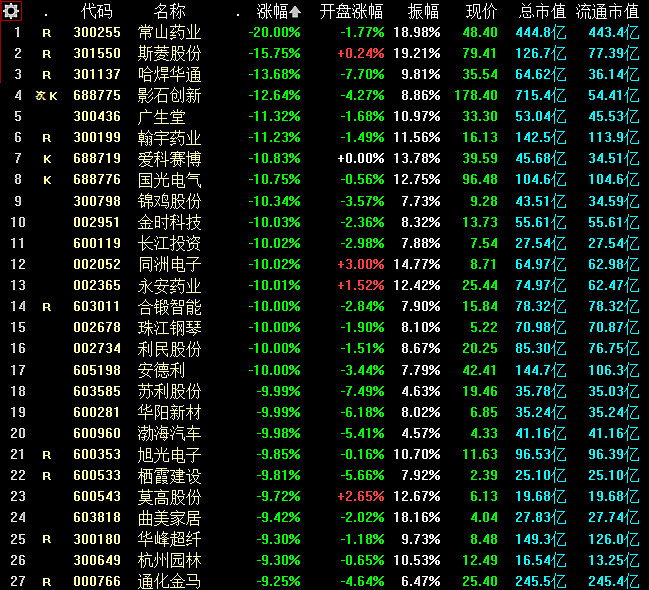Image resolution: width=649 pixels, height=590 pixels.
Task: Sort by the 名称 column header
Action: (169, 12)
